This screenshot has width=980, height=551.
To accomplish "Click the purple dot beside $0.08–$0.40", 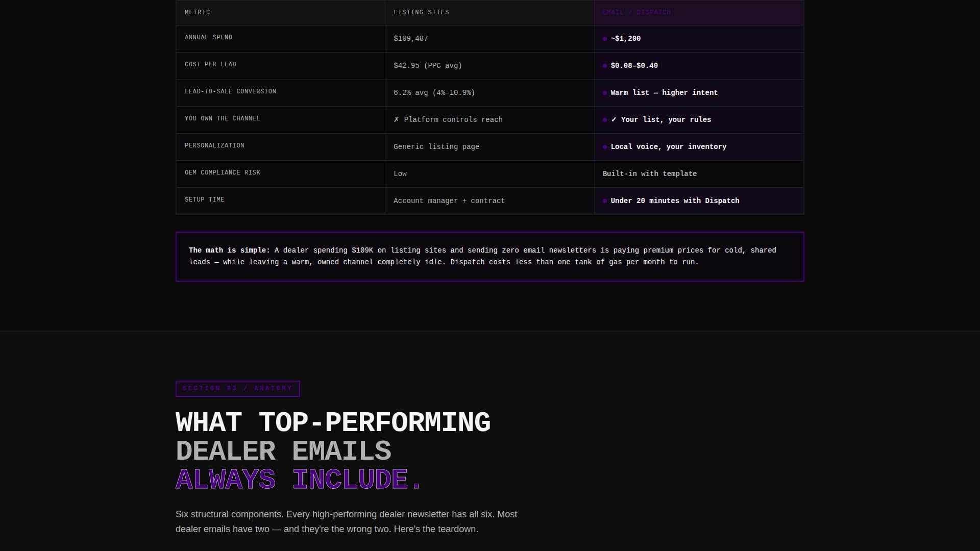I will [605, 66].
